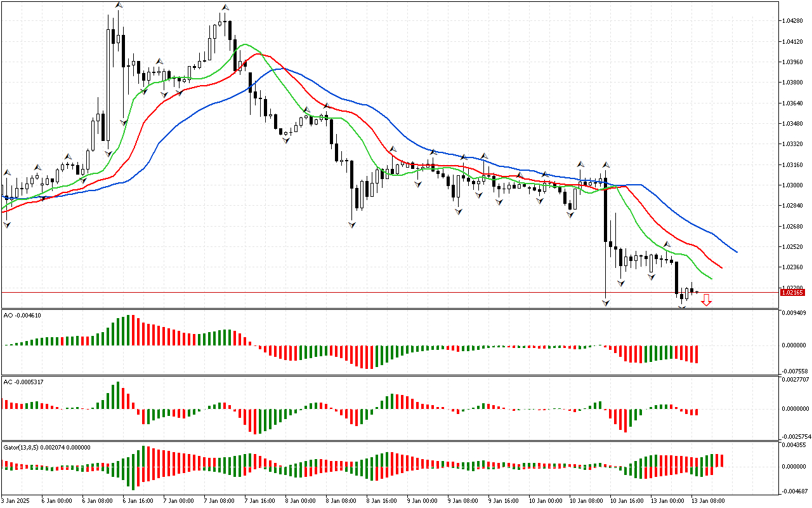The height and width of the screenshot is (508, 812).
Task: Click the AO scale minimum -0.007558
Action: [796, 371]
